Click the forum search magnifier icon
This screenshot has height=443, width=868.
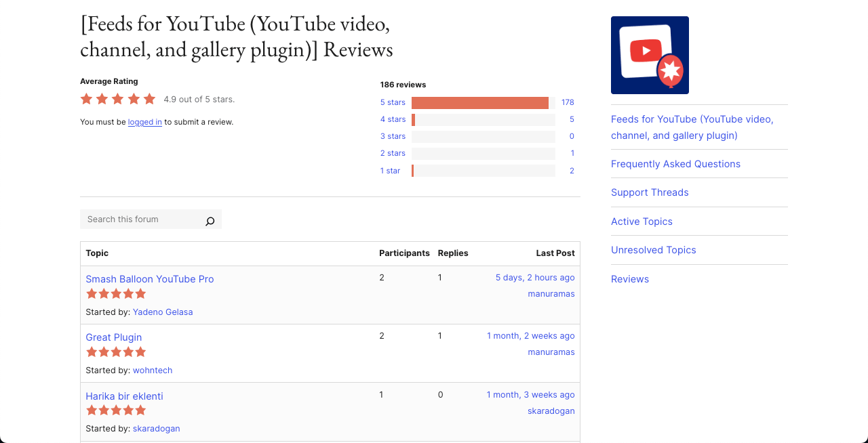[x=210, y=220]
